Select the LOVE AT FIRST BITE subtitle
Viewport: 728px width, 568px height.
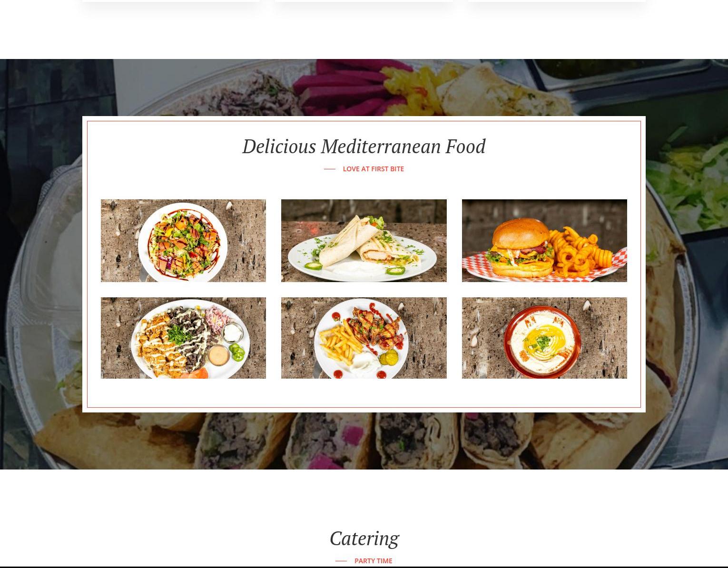coord(373,169)
